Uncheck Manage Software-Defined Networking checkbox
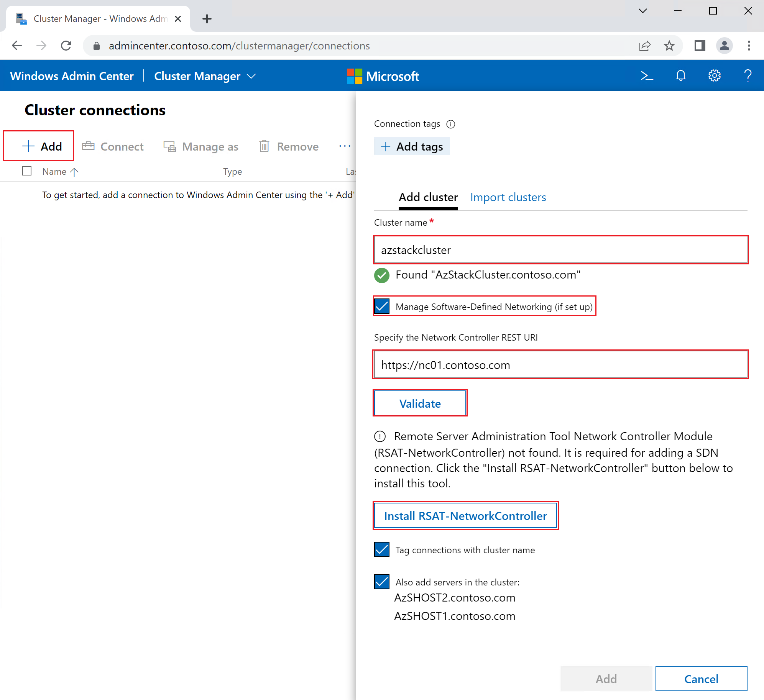This screenshot has height=700, width=764. (x=382, y=306)
